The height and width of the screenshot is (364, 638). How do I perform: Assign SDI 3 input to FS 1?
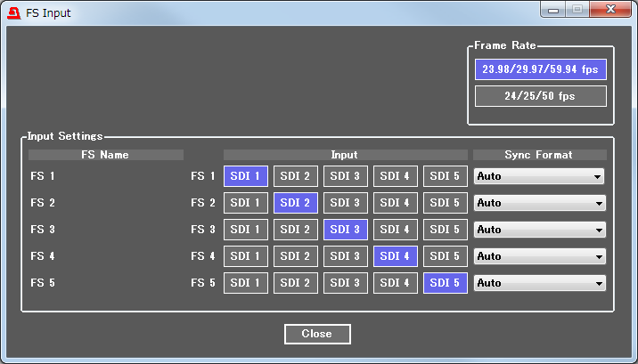345,176
